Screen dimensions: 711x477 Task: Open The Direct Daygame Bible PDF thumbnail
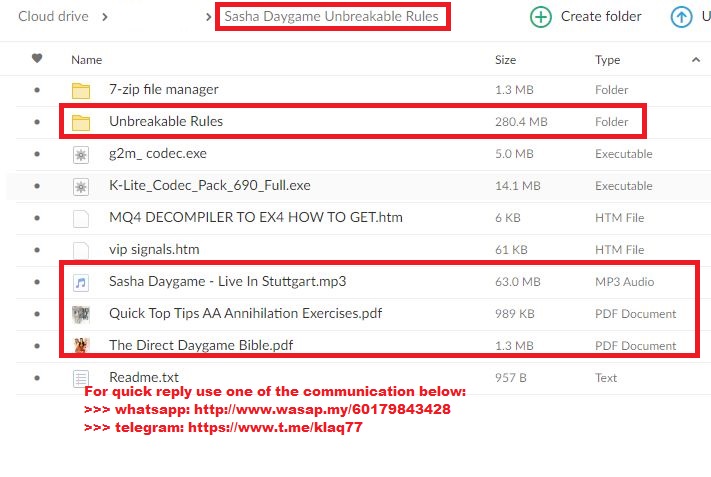click(81, 346)
